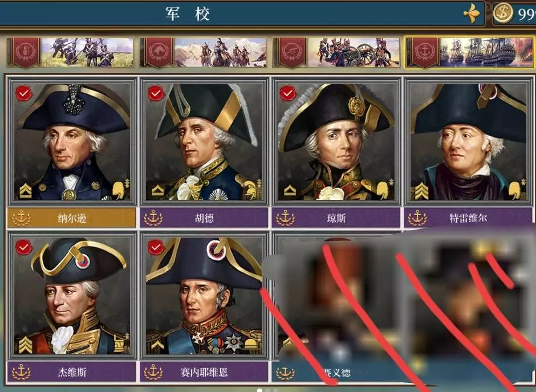Toggle red checkmark on 纳尔逊 portrait
This screenshot has width=536, height=392.
23,93
